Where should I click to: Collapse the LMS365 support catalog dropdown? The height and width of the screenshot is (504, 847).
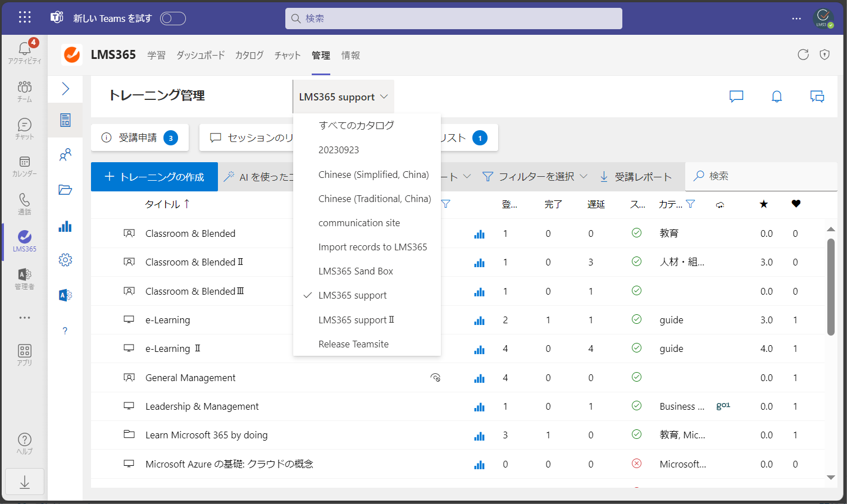click(x=343, y=97)
